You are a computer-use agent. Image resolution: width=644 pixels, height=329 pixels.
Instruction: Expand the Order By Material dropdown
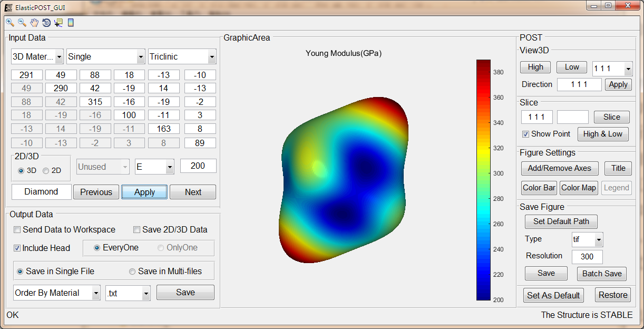click(57, 293)
